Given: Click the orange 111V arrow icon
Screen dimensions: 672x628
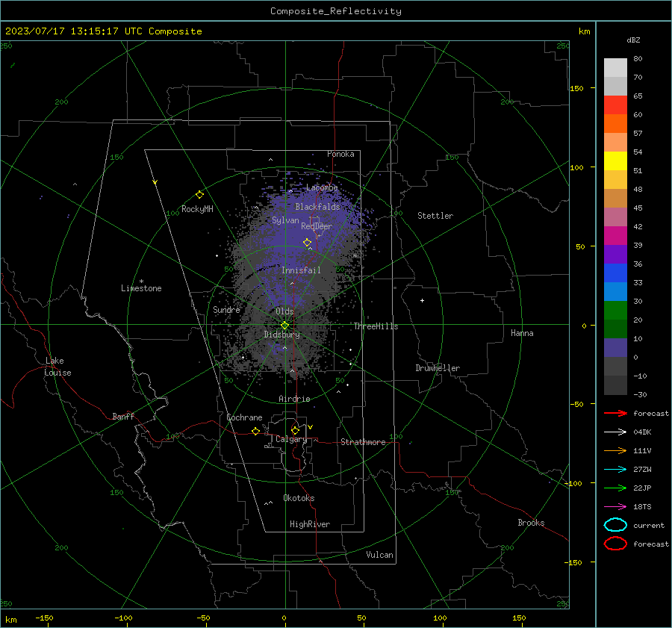Looking at the screenshot, I should [615, 450].
